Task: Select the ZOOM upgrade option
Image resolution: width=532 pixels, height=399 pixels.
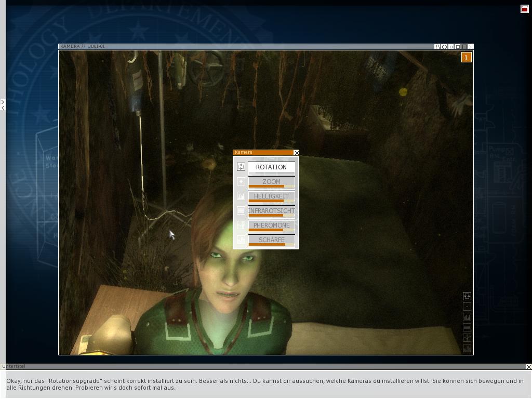Action: (271, 181)
